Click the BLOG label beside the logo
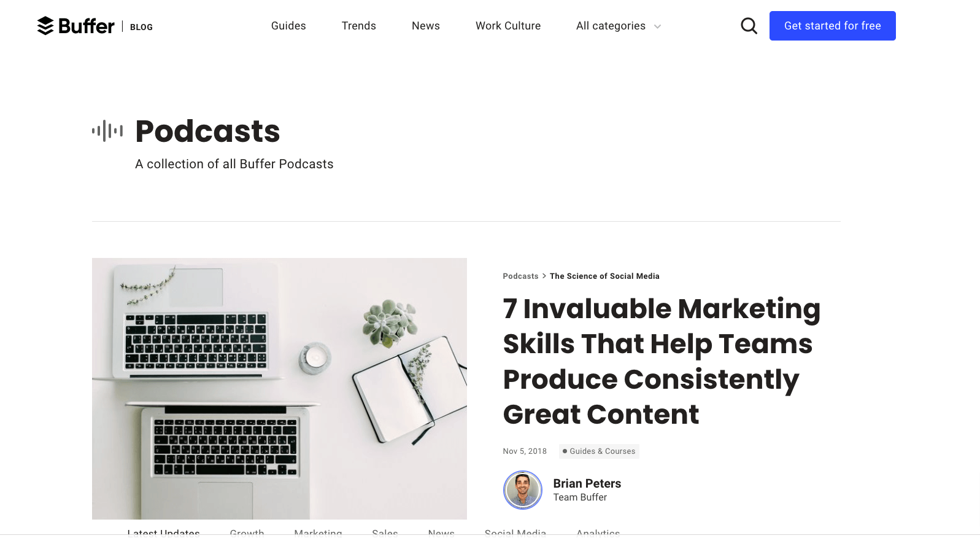Screen dimensions: 980x538 141,27
